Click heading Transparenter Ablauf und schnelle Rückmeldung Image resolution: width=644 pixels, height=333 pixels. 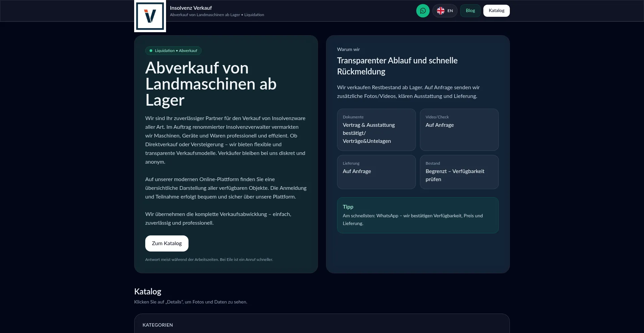tap(397, 66)
